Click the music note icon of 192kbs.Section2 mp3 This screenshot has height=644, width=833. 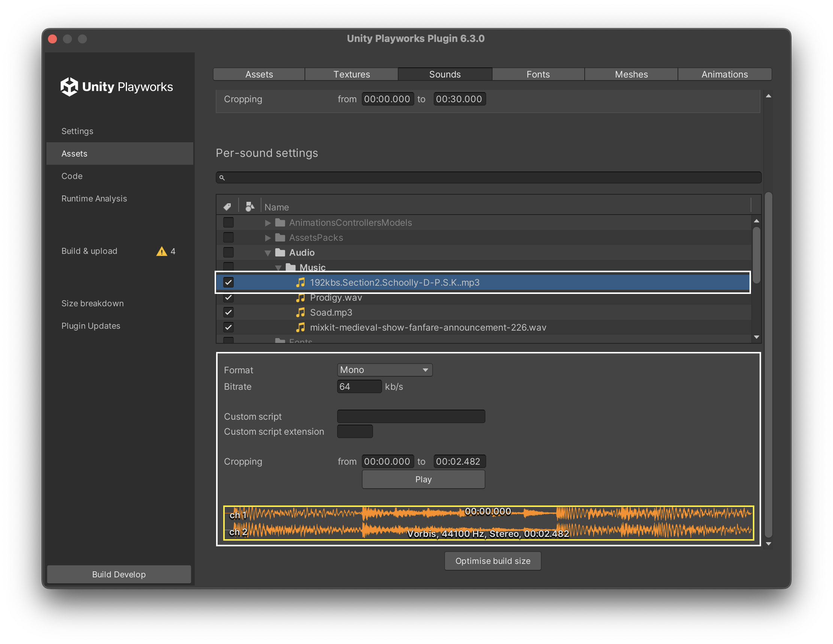(x=300, y=283)
